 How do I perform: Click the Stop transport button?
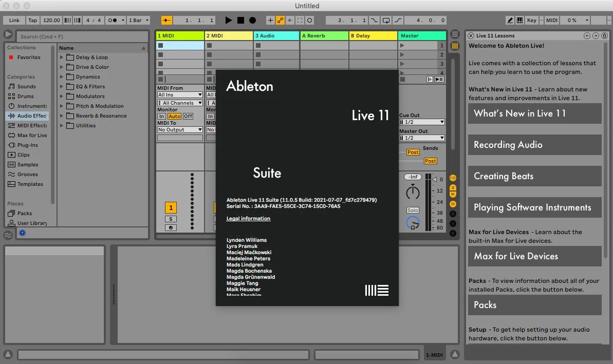point(241,21)
